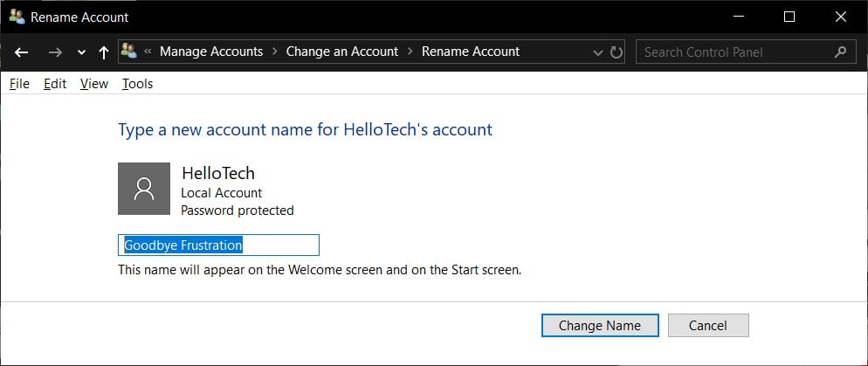Image resolution: width=868 pixels, height=366 pixels.
Task: Click the Up one level arrow
Action: [104, 52]
